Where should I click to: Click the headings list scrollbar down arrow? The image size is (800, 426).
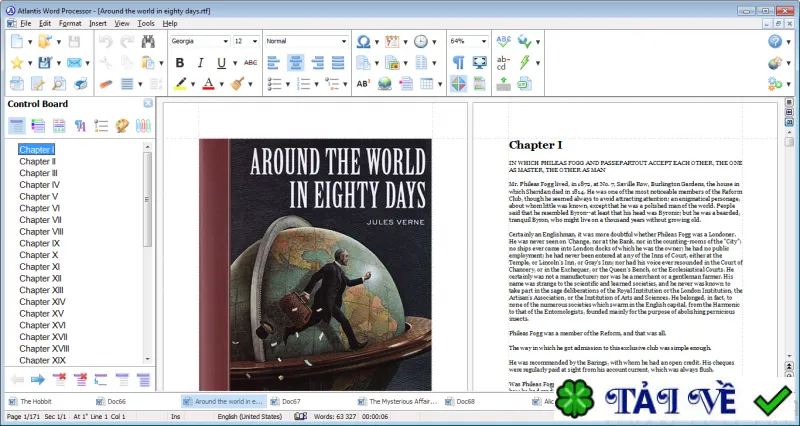coord(147,360)
